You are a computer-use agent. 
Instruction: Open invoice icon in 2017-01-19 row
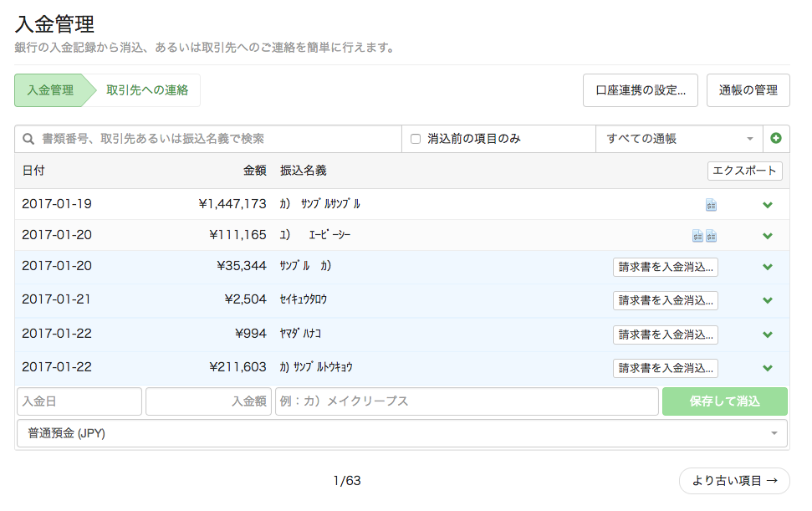tap(711, 205)
